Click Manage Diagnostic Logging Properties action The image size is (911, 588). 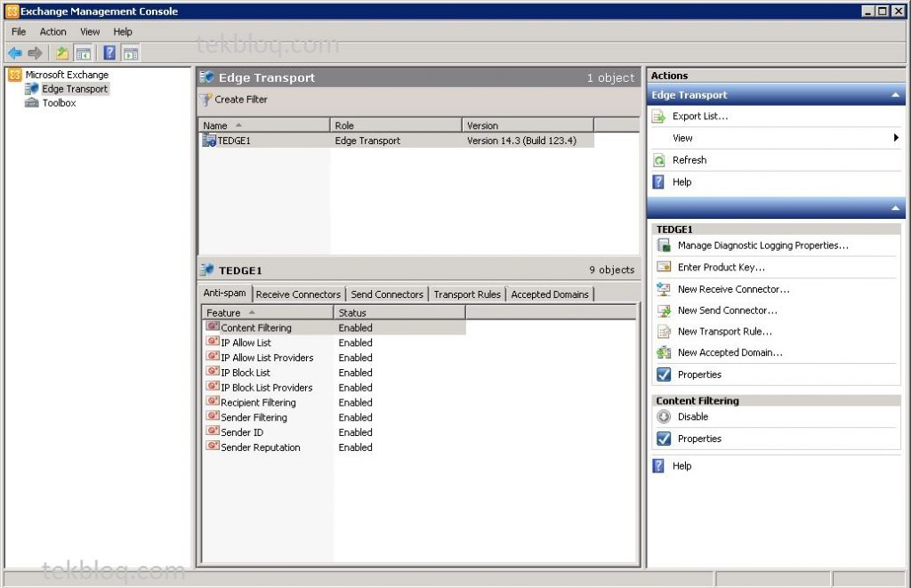click(762, 246)
